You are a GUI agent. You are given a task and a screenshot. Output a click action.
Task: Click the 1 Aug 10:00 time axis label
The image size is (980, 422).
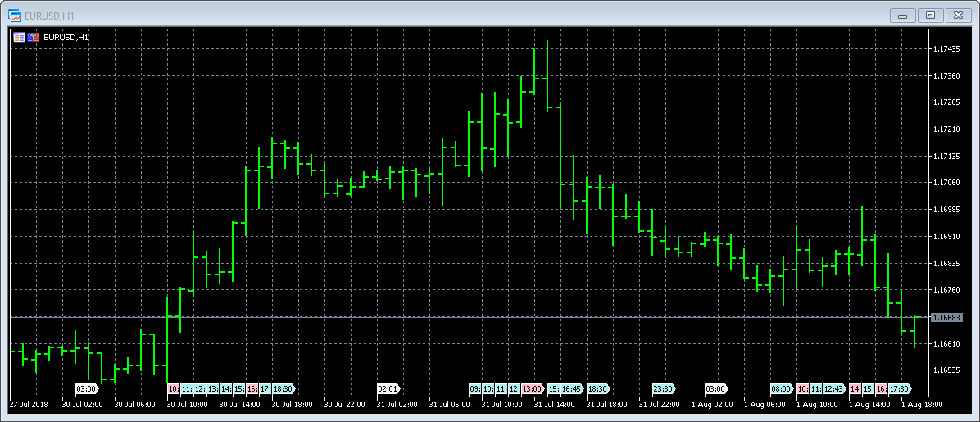817,405
